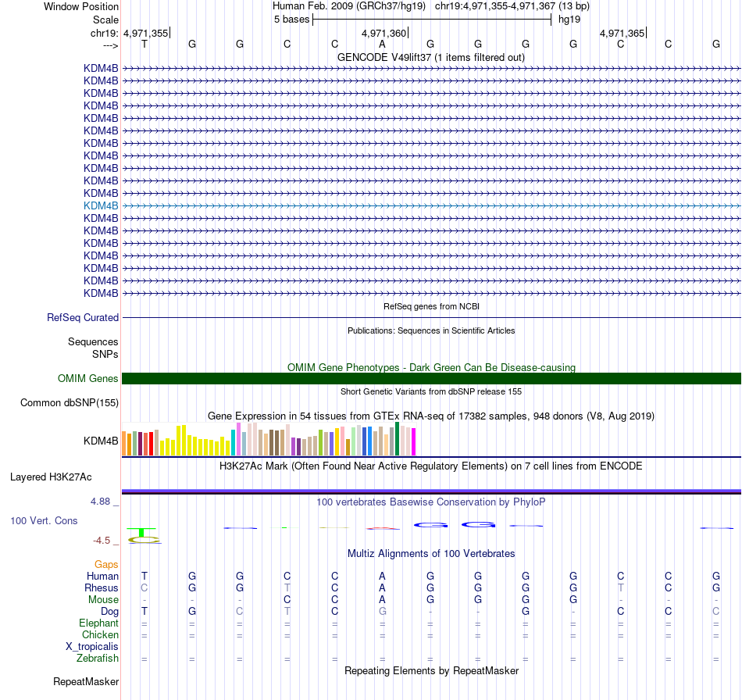Click the 5 bases scale bar label

tap(291, 20)
